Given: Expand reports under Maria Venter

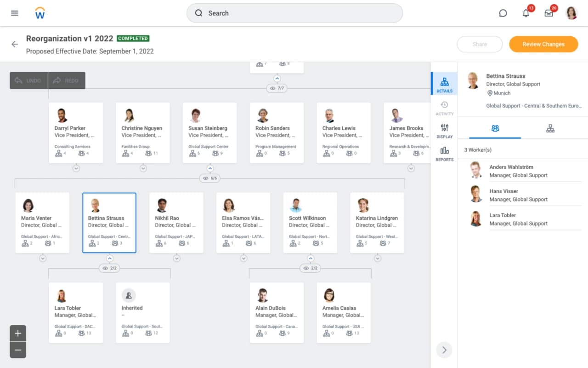Looking at the screenshot, I should click(x=43, y=259).
